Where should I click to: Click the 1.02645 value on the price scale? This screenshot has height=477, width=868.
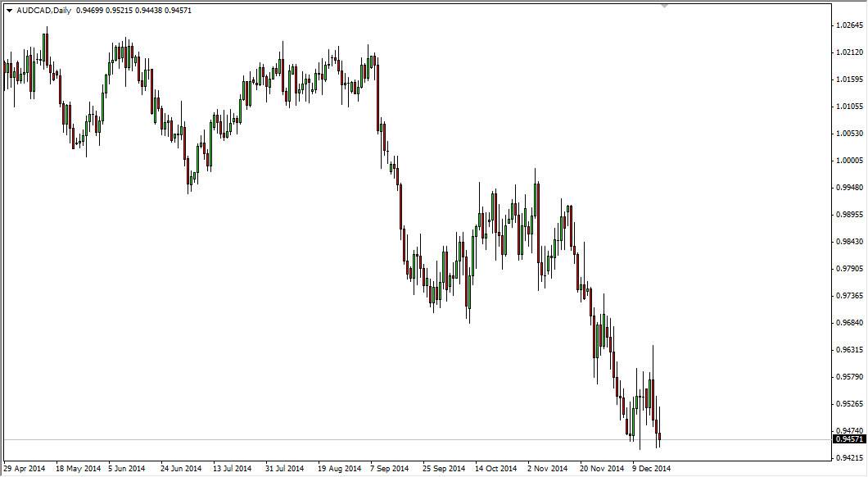point(848,25)
